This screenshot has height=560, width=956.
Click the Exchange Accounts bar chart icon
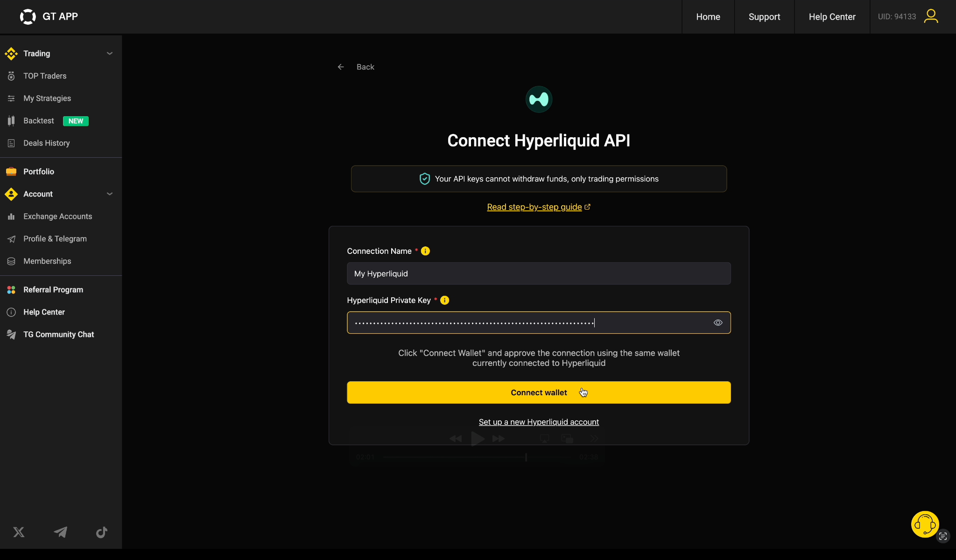11,216
